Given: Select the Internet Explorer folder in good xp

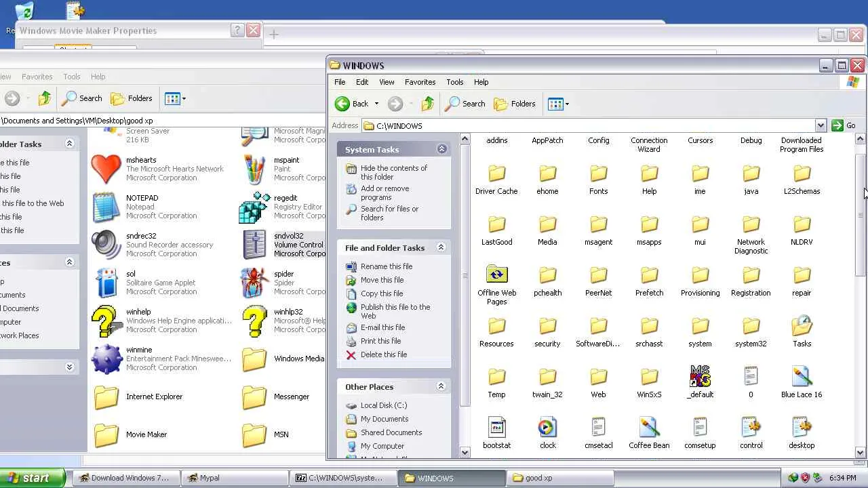Looking at the screenshot, I should tap(106, 397).
